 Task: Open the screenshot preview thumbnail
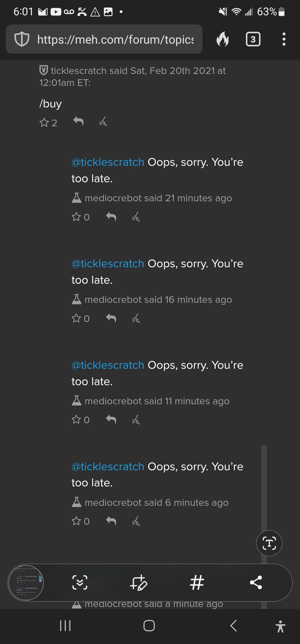tap(26, 583)
